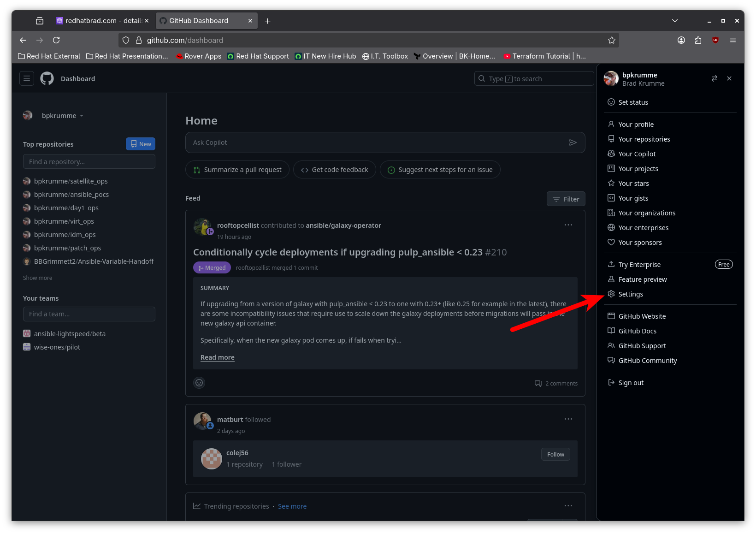
Task: Select Try Enterprise in user menu
Action: [x=670, y=264]
